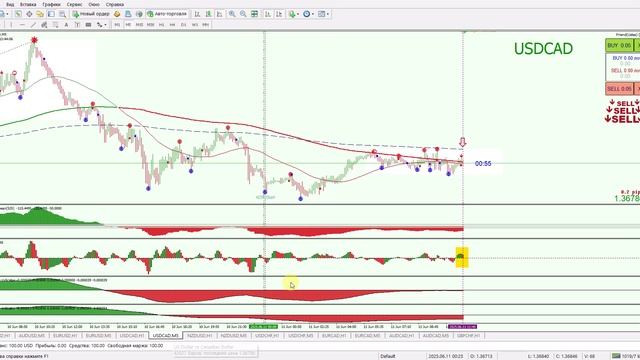The image size is (640, 360).
Task: Switch chart to line chart type
Action: [220, 14]
